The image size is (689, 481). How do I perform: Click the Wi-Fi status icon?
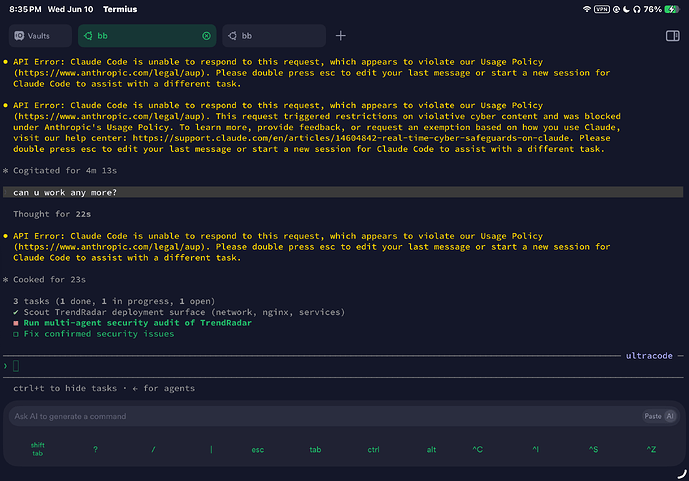coord(587,9)
